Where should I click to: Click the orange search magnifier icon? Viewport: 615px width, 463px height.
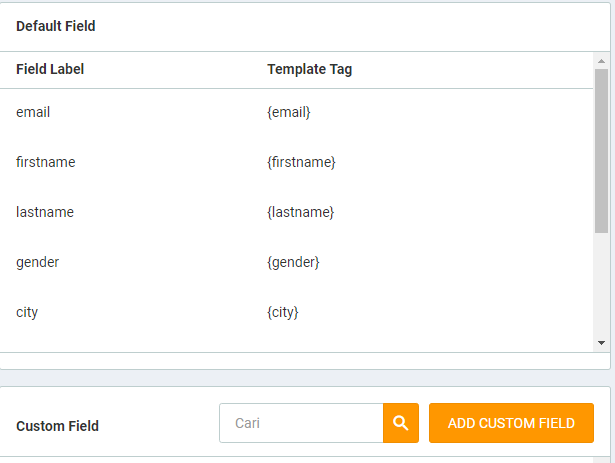[x=400, y=423]
